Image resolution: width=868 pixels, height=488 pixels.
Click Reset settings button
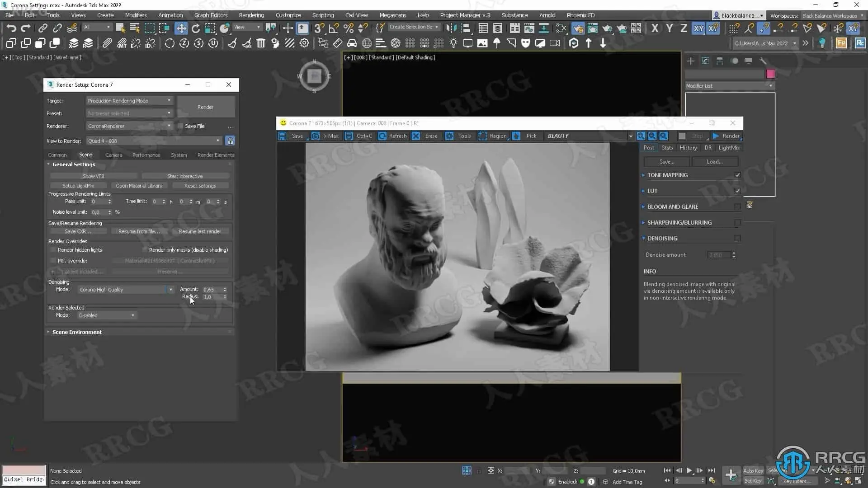200,186
